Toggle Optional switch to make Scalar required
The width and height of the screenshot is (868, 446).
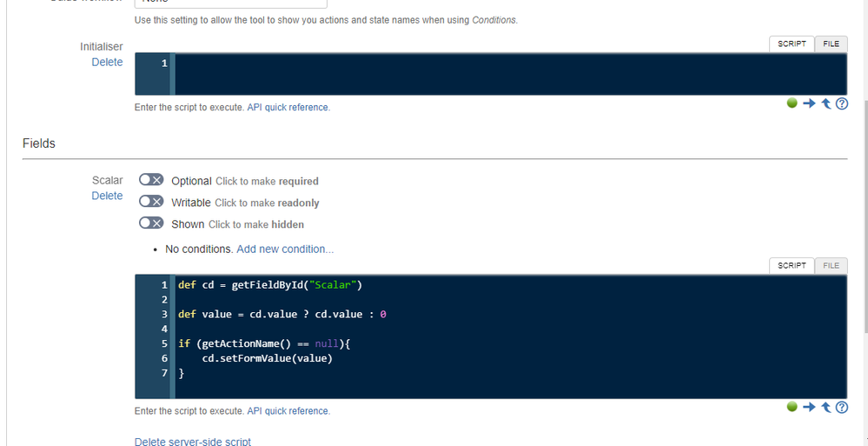[151, 180]
